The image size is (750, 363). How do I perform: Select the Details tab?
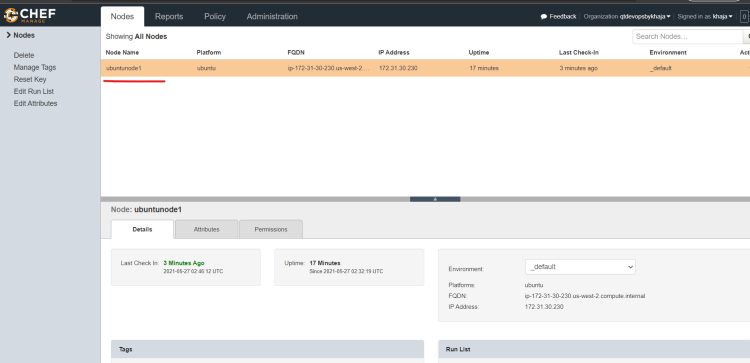[142, 229]
